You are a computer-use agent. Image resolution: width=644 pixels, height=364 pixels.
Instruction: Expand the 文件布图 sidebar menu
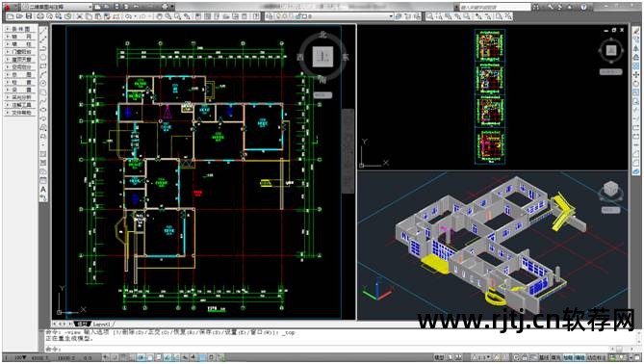point(20,112)
